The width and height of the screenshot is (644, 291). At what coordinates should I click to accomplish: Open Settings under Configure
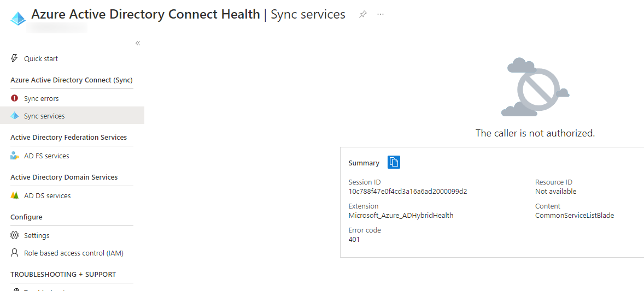[x=37, y=236]
